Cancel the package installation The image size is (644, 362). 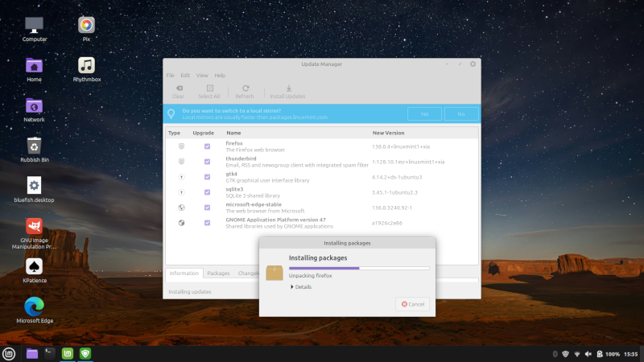[x=412, y=304]
